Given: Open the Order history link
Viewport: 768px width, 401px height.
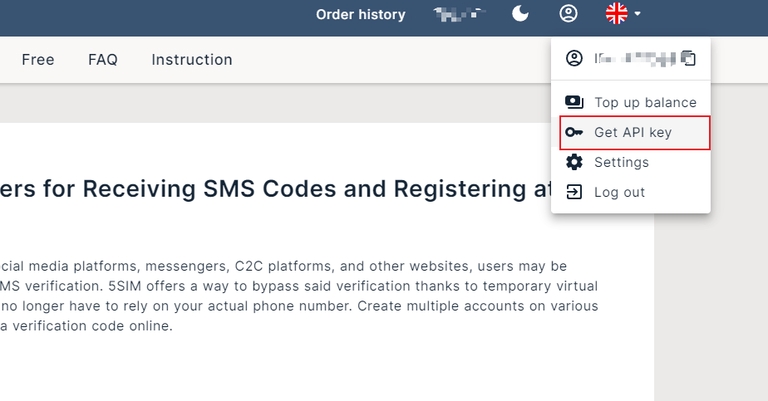Looking at the screenshot, I should (x=361, y=14).
